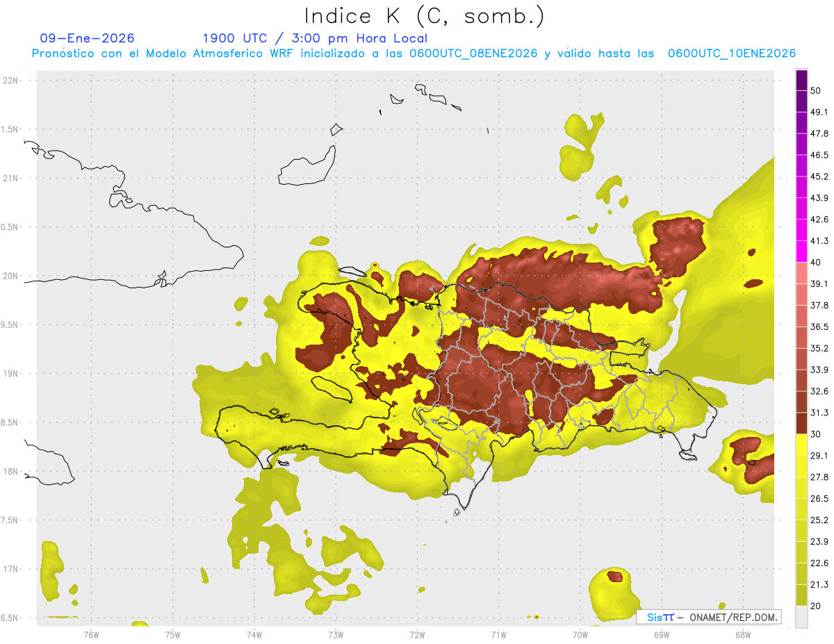The image size is (834, 644).
Task: Click the dark purple legend band above 50
Action: click(x=801, y=80)
